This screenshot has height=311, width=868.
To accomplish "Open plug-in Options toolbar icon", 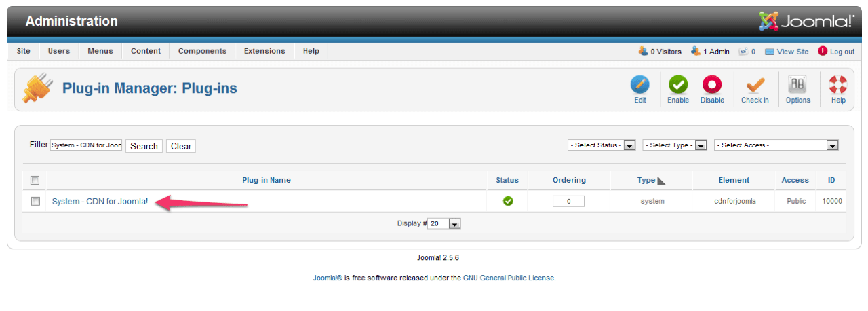I will point(797,85).
